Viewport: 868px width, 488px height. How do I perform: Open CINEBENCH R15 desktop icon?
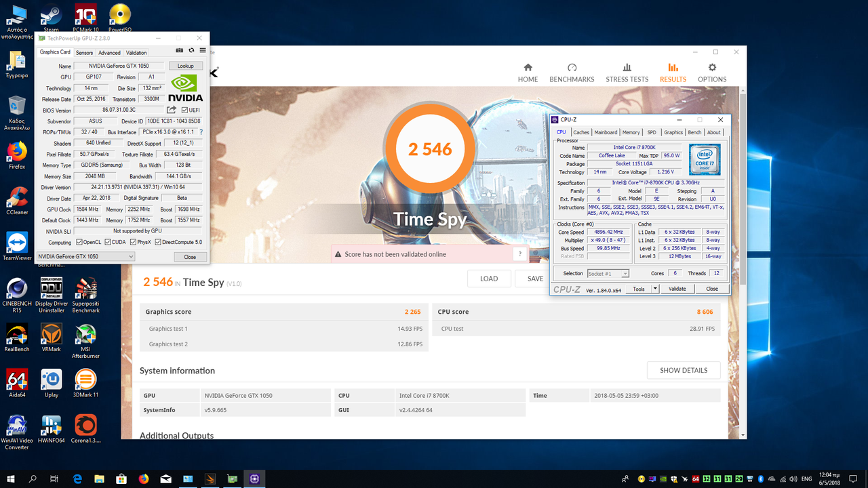tap(17, 295)
